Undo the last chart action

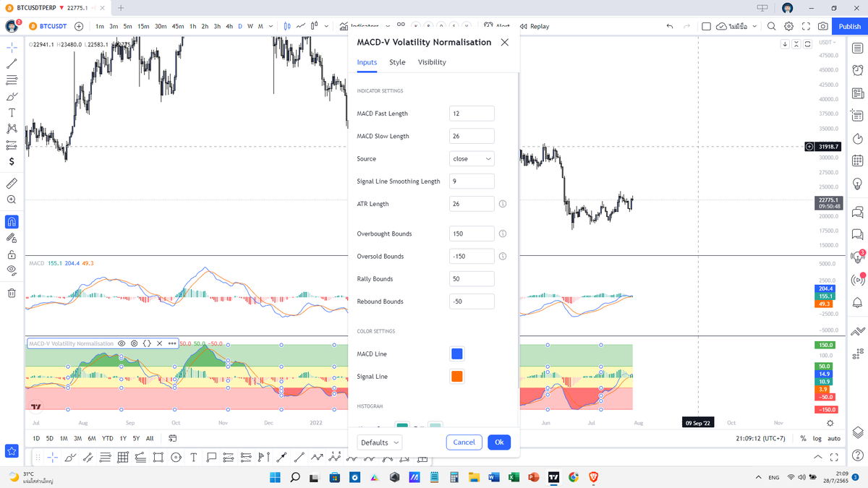point(669,26)
